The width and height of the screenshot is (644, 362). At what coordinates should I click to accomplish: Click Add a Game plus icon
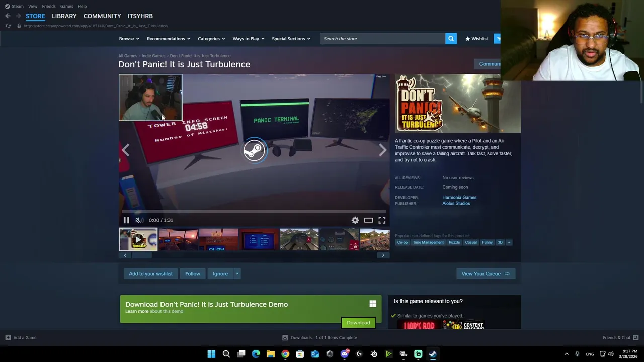click(x=8, y=338)
